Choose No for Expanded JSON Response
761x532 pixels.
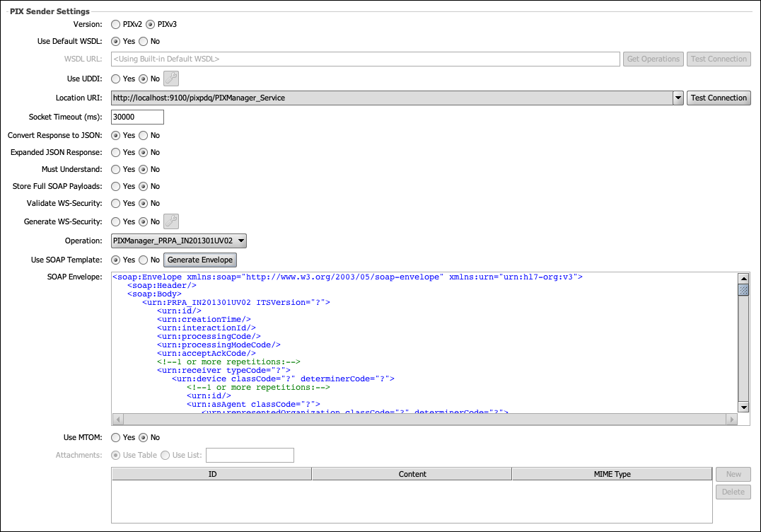143,152
